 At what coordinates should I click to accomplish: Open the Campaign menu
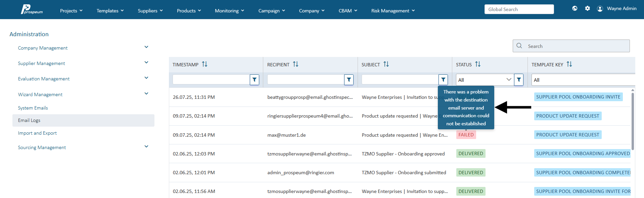coord(272,11)
